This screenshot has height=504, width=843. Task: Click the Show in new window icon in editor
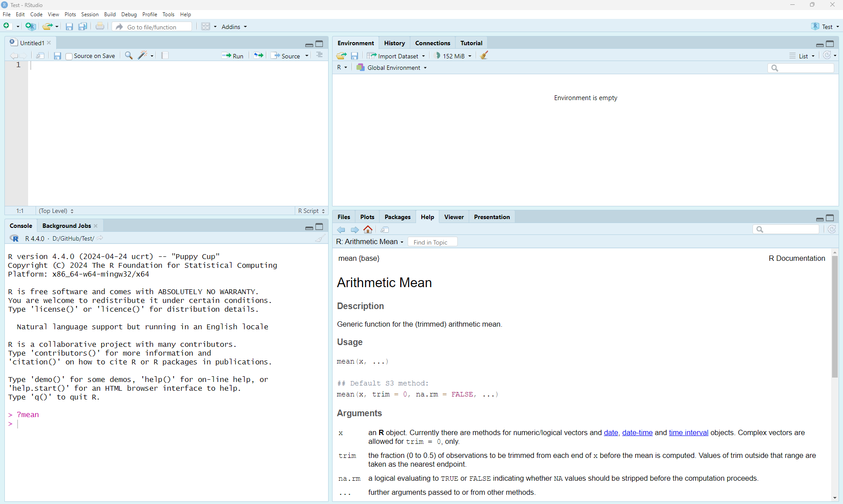tap(40, 56)
